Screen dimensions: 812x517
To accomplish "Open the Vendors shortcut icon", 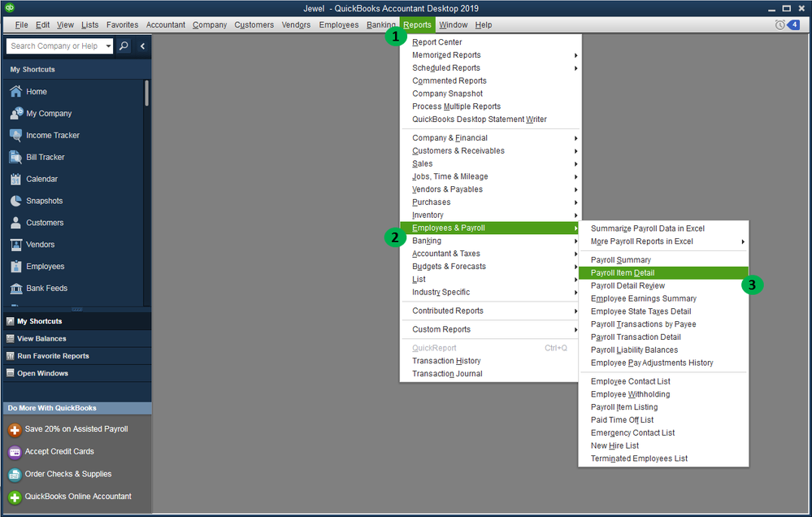I will 16,244.
